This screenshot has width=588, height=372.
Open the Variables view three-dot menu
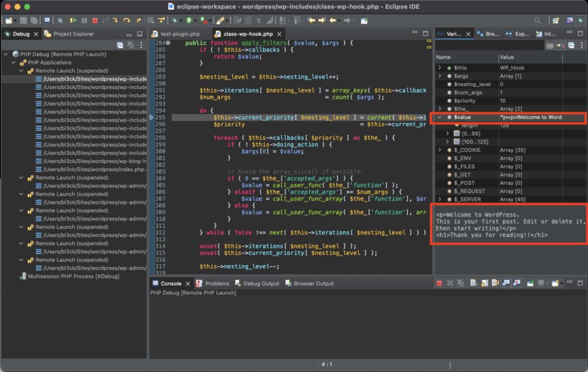[x=582, y=45]
